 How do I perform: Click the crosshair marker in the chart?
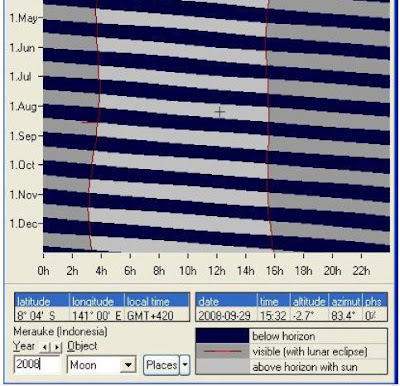[220, 112]
